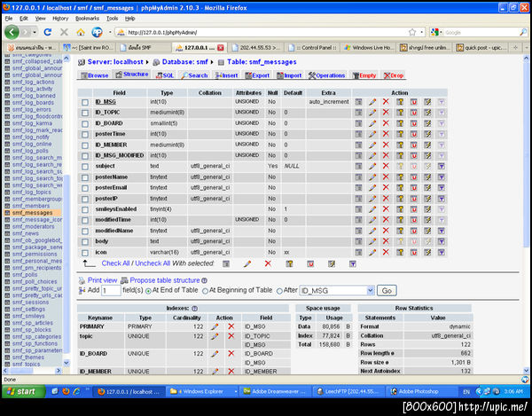Open the Bookmarks menu
The height and width of the screenshot is (416, 532).
(87, 19)
